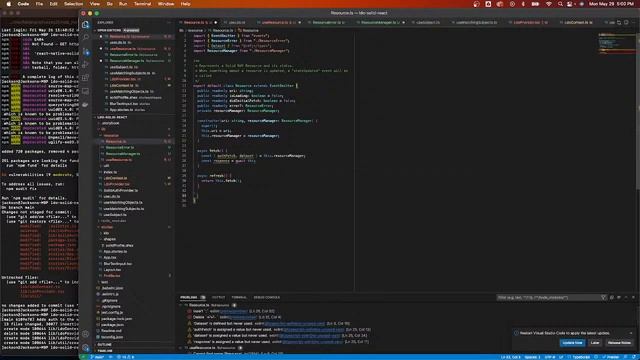
Task: Open the Explorer view in the activity bar
Action: [x=85, y=24]
